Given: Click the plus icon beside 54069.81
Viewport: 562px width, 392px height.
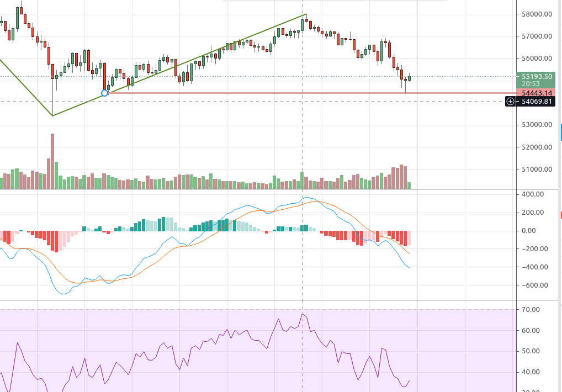Looking at the screenshot, I should tap(510, 102).
